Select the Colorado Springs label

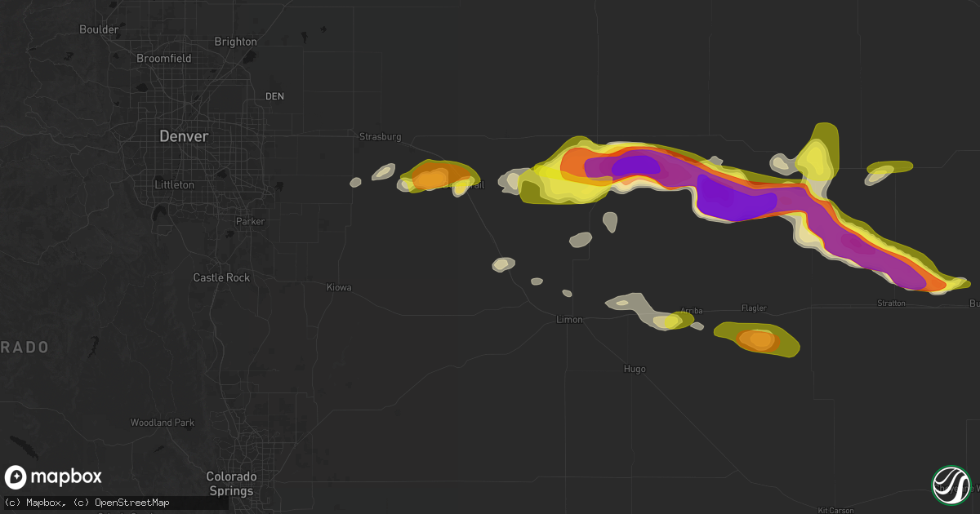tap(231, 484)
